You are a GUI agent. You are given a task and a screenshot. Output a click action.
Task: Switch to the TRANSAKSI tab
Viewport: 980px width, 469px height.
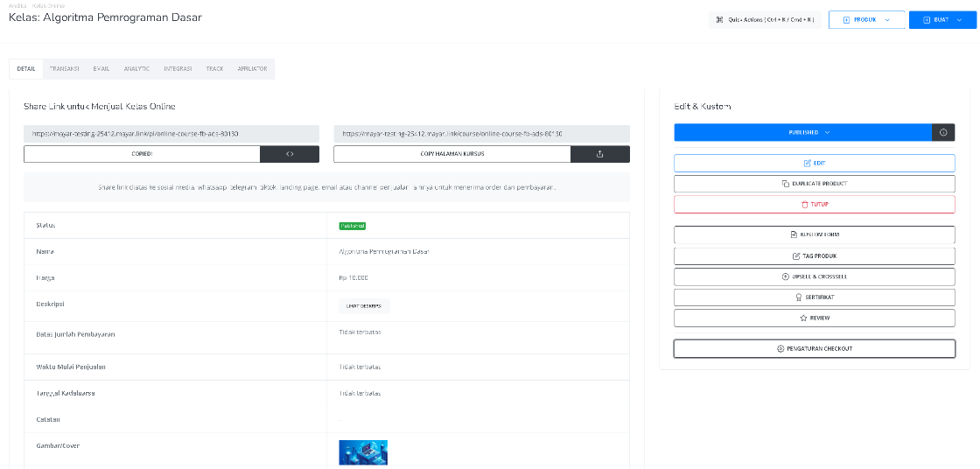tap(65, 69)
